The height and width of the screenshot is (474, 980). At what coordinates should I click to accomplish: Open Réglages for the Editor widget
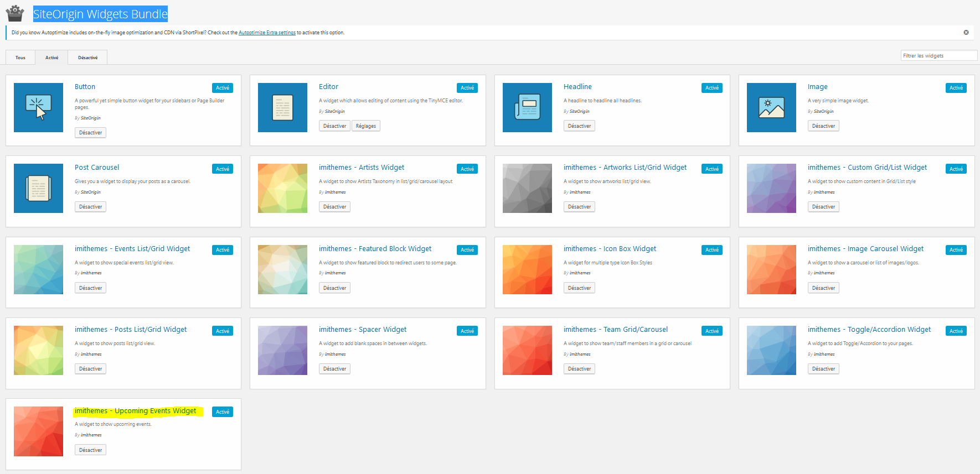coord(366,126)
